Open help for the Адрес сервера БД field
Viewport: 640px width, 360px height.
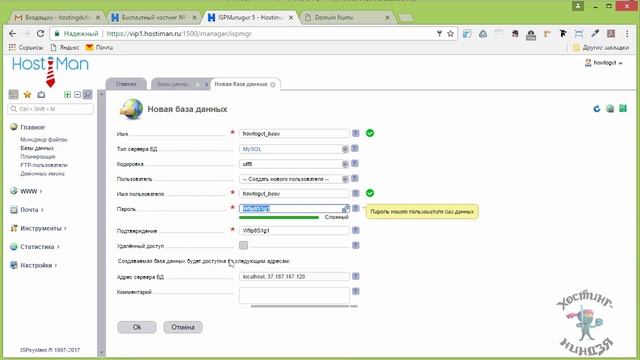tap(356, 276)
